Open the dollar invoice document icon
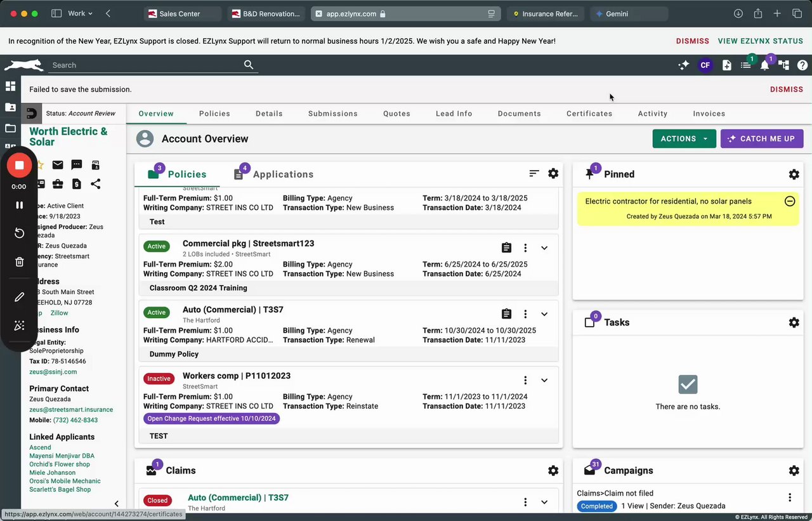 (77, 184)
